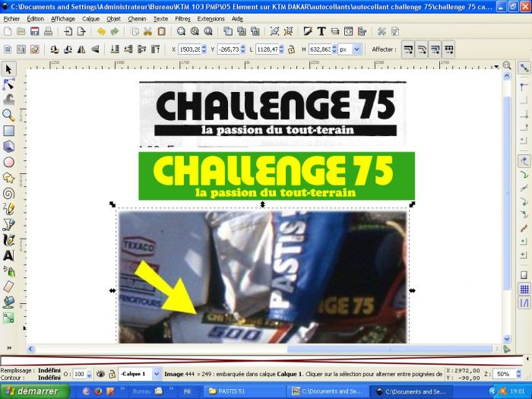
Task: Open the Chemin menu
Action: [x=137, y=18]
